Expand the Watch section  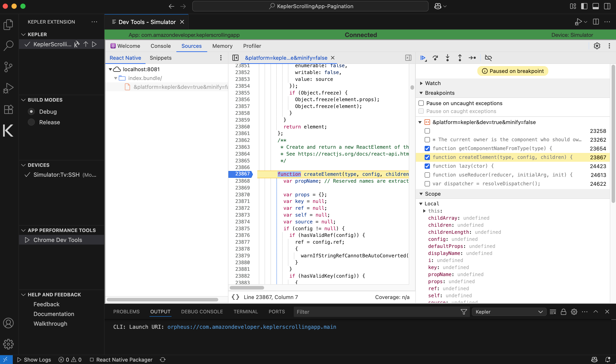(x=421, y=83)
